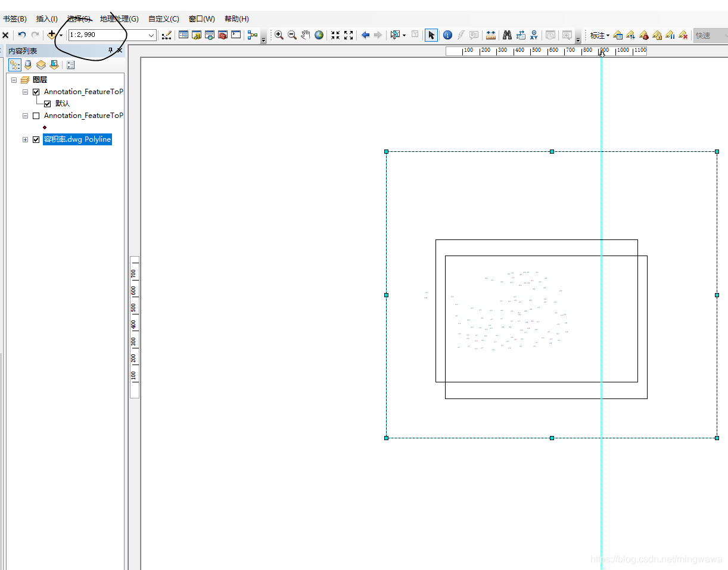Open the 地理处理(G) menu
Viewport: 728px width, 570px height.
[x=119, y=19]
